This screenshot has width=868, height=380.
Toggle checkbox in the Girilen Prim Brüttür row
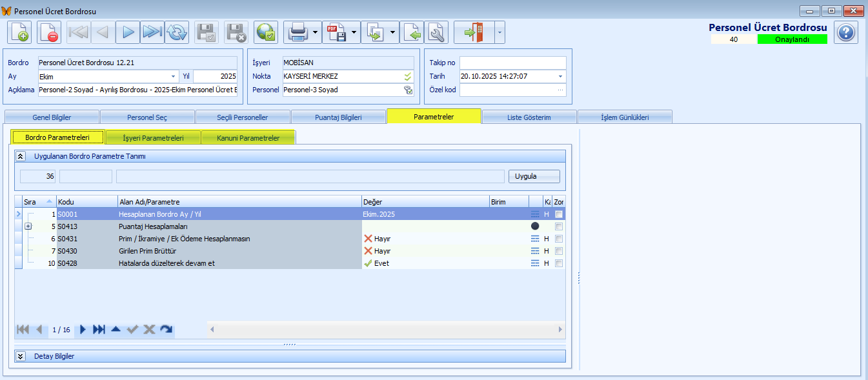pos(559,251)
